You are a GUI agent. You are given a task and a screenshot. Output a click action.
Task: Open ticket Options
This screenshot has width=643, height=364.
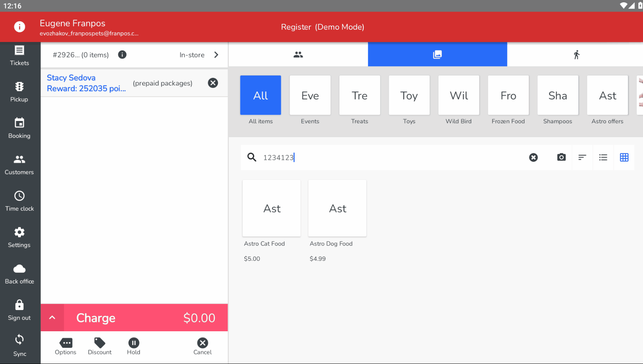point(65,346)
